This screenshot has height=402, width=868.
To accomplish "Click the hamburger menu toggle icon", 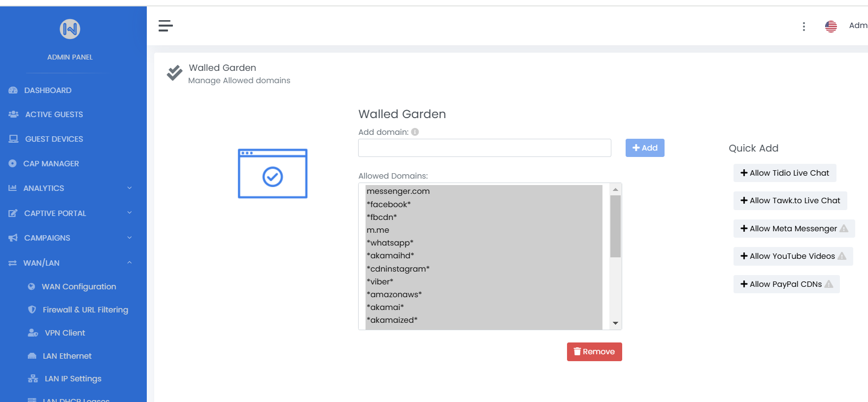I will tap(166, 26).
